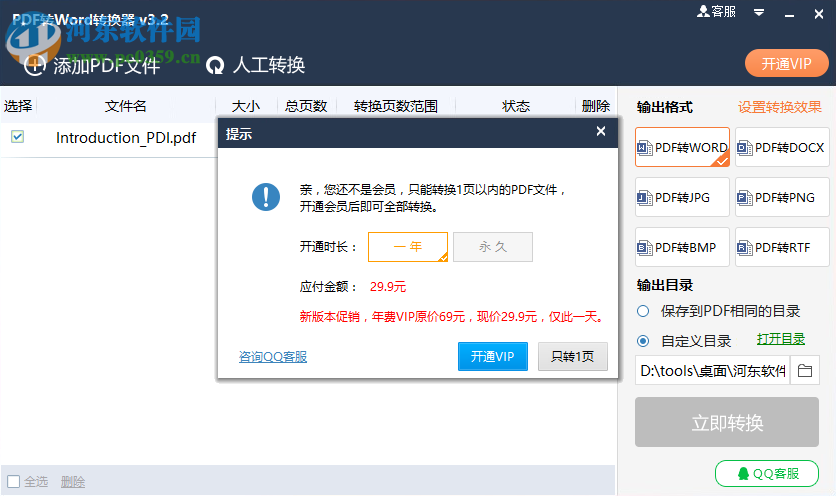This screenshot has height=496, width=836.
Task: Click 立即转换 convert now button
Action: click(x=727, y=422)
